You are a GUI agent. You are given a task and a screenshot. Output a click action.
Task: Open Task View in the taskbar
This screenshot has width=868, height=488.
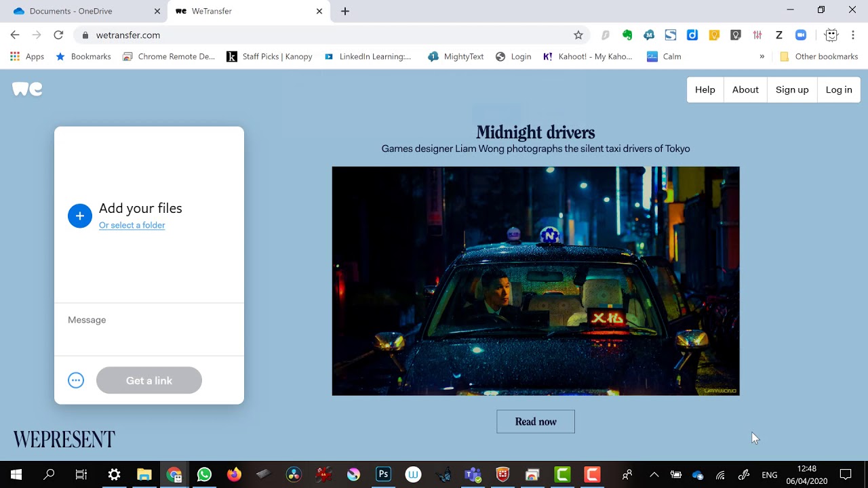pyautogui.click(x=81, y=474)
